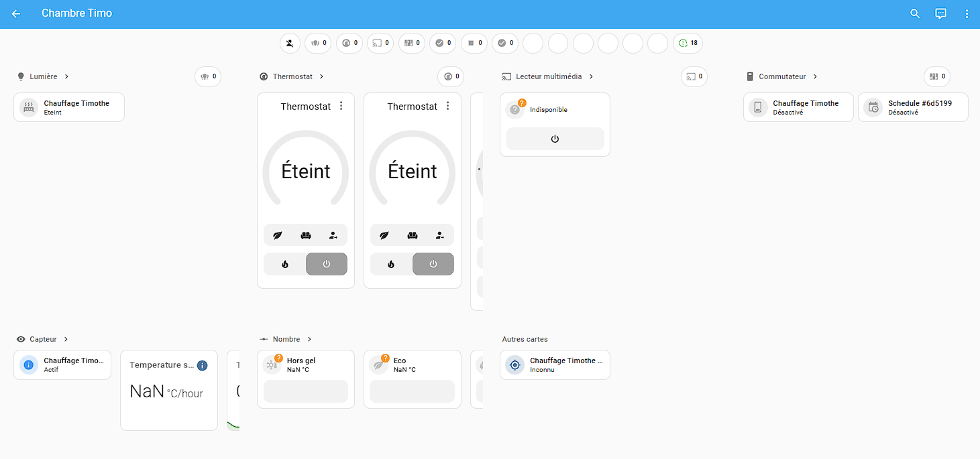This screenshot has width=980, height=459.
Task: Click the switch chip beside the Commutateur header
Action: coord(937,76)
